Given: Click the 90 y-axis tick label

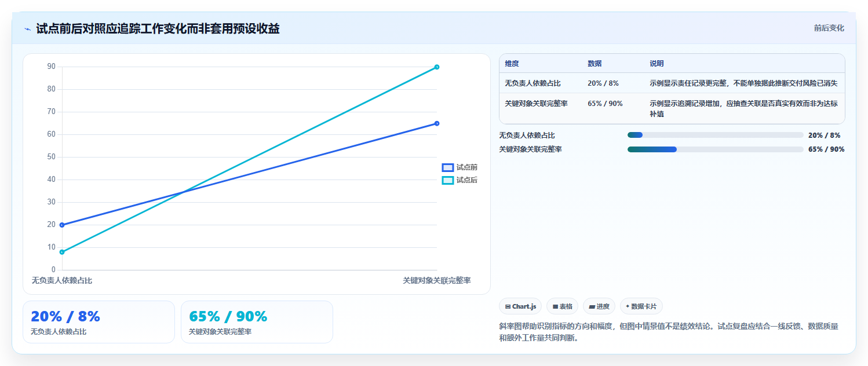Looking at the screenshot, I should click(52, 67).
